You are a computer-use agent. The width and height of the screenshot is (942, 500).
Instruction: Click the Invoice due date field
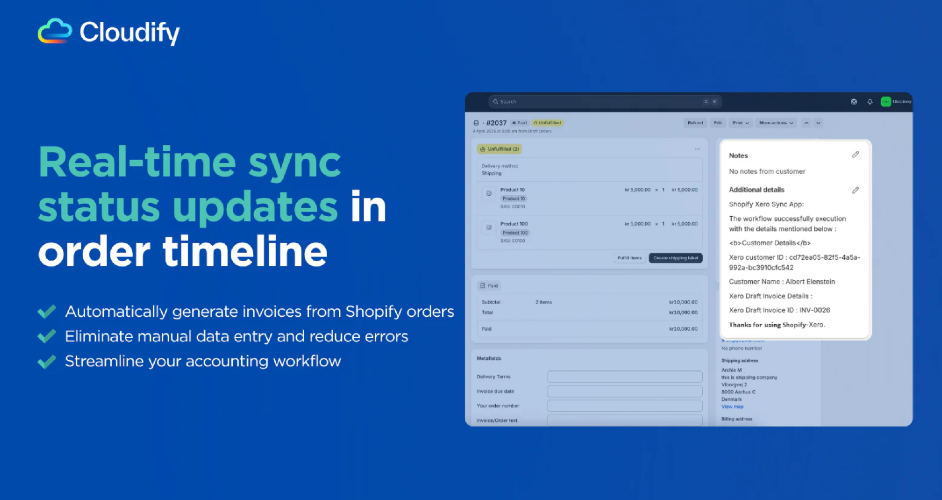625,391
